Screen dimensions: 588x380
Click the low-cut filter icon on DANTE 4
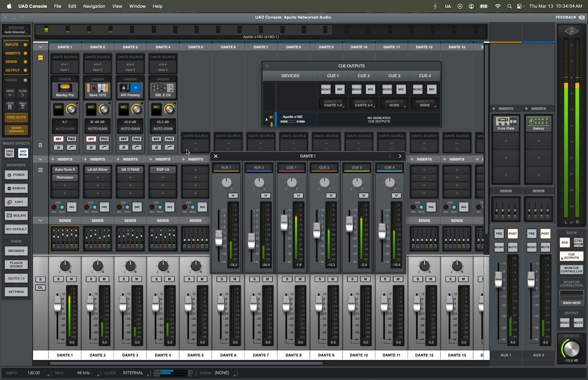coord(169,147)
